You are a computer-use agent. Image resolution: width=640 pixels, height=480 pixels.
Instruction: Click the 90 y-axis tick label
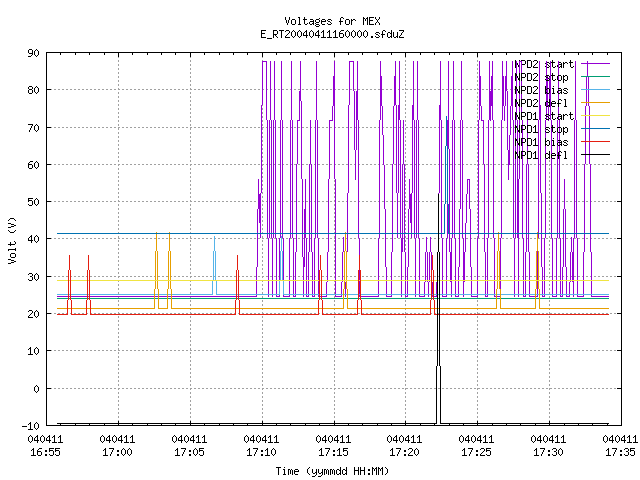point(33,53)
